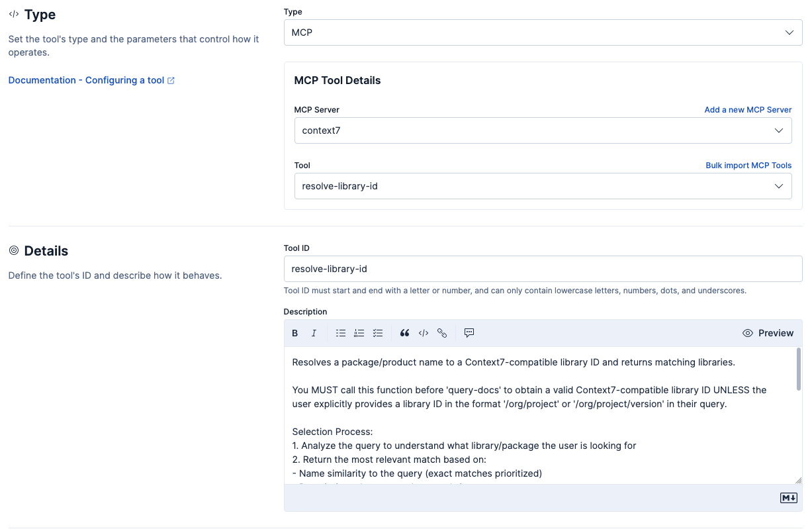This screenshot has width=812, height=529.
Task: Select the Tool ID input field
Action: click(x=543, y=268)
